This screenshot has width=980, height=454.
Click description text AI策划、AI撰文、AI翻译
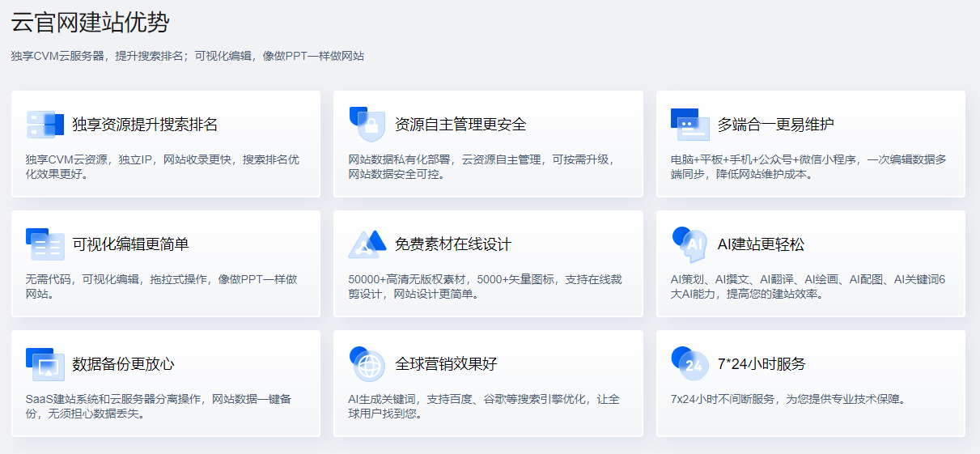(x=808, y=286)
